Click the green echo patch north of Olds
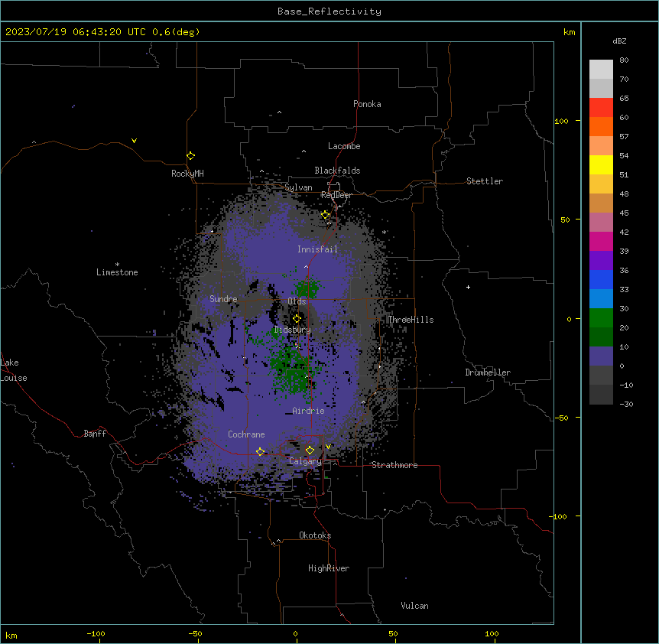 307,288
